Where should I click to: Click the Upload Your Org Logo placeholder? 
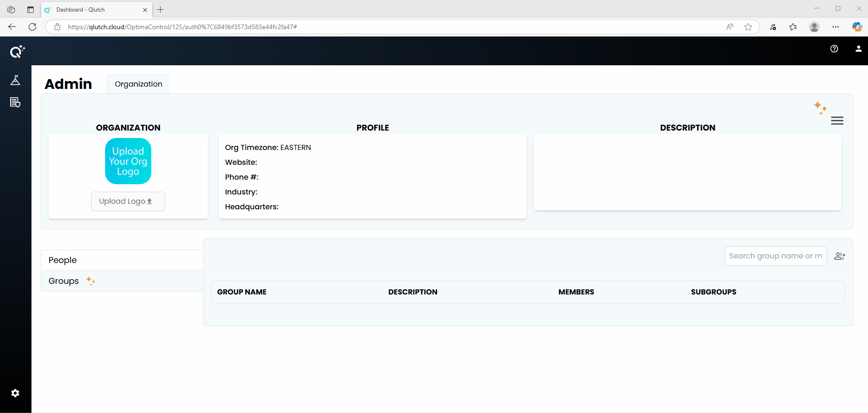pos(128,161)
